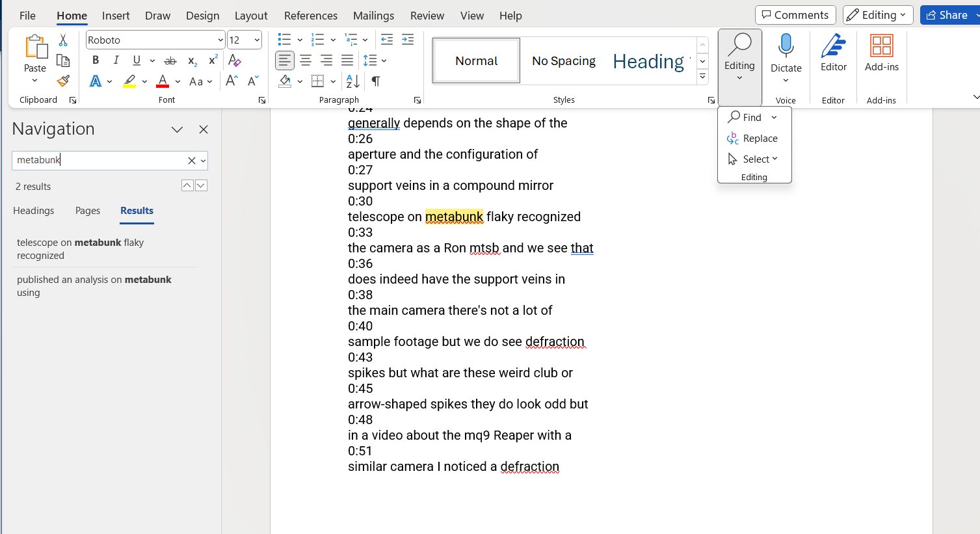980x534 pixels.
Task: Open the font size dropdown
Action: tap(257, 40)
